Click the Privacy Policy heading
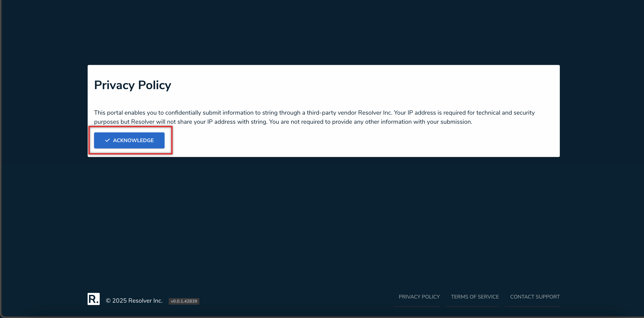 [x=133, y=85]
